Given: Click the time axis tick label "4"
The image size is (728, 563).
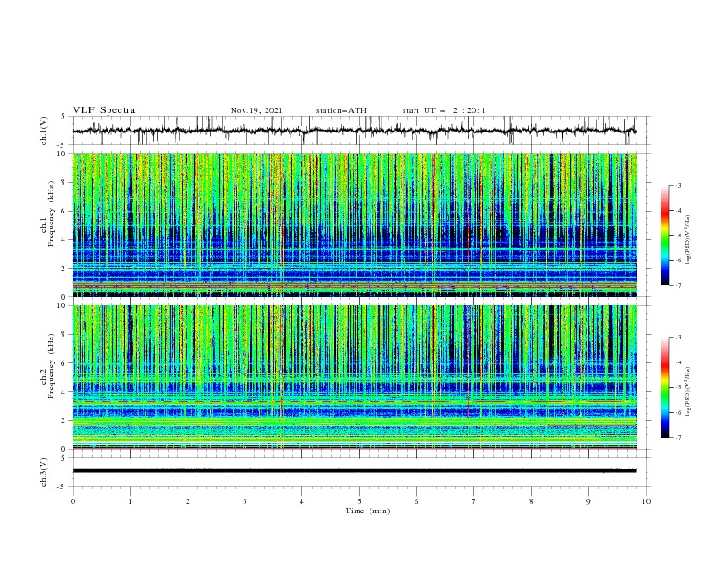Looking at the screenshot, I should coord(301,501).
